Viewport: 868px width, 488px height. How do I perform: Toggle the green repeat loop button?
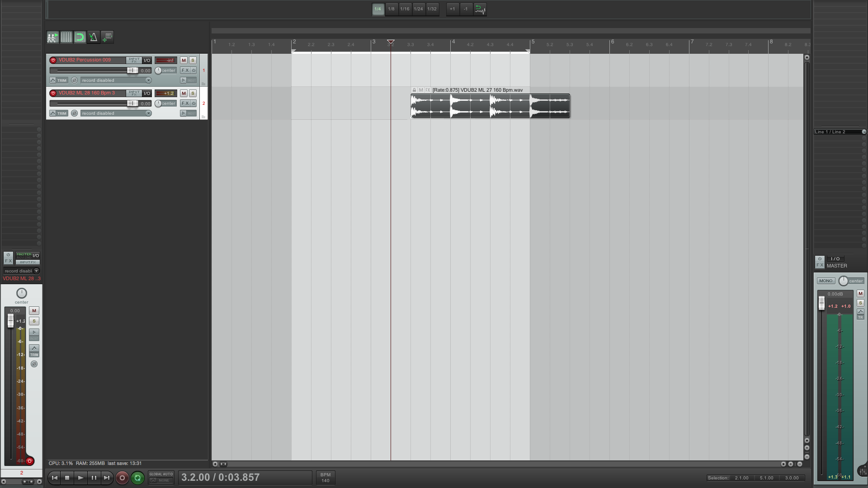pos(137,478)
